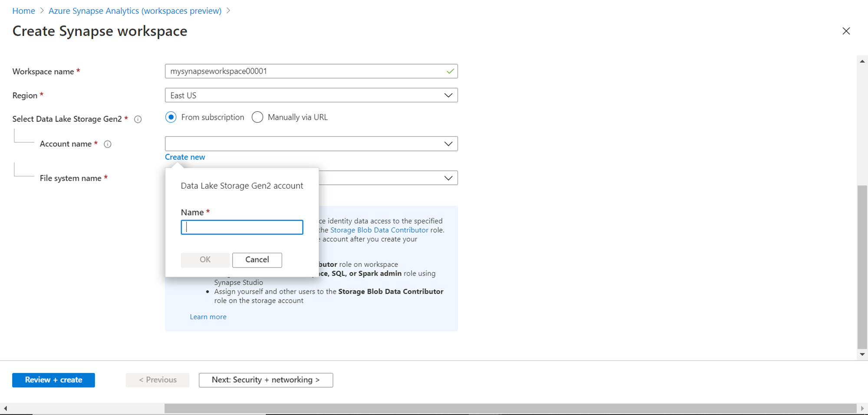Click Create new link under Account name
868x415 pixels.
coord(185,157)
